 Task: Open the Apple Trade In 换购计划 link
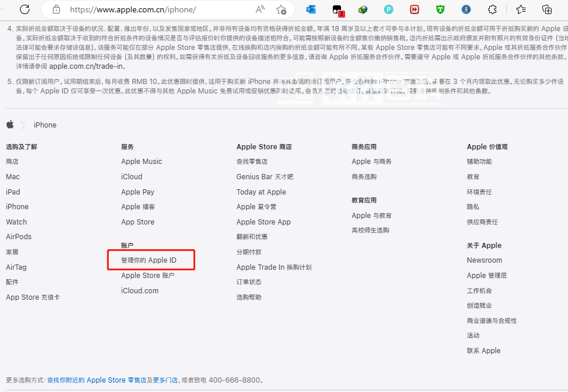(273, 267)
